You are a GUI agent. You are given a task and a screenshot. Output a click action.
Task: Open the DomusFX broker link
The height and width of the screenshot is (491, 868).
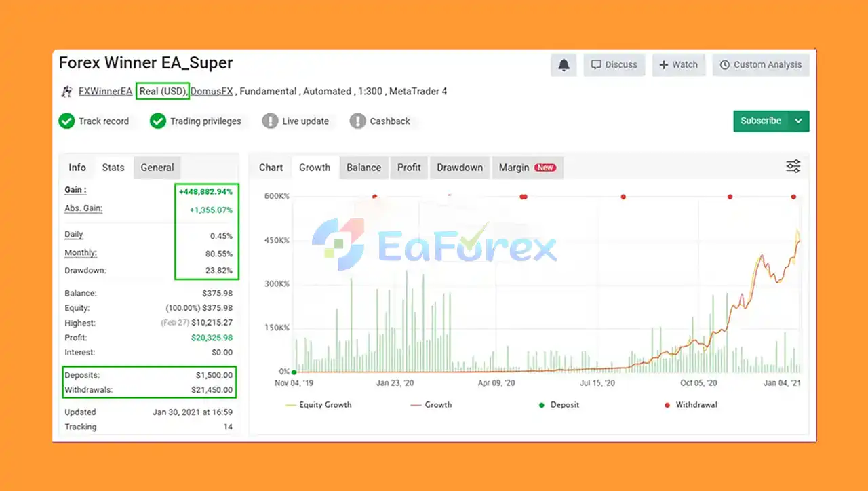pos(213,92)
